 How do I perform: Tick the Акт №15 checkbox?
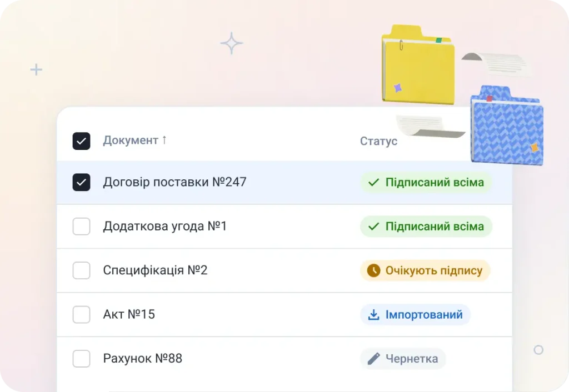[81, 314]
